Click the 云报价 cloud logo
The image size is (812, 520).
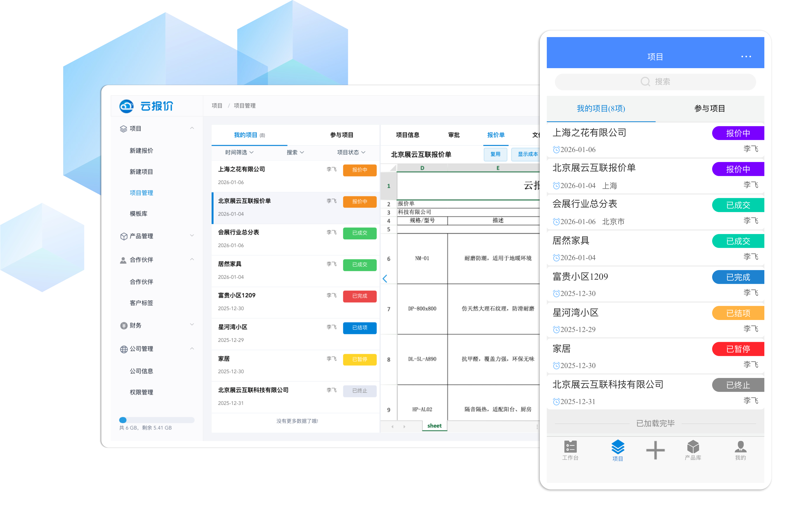(x=127, y=106)
